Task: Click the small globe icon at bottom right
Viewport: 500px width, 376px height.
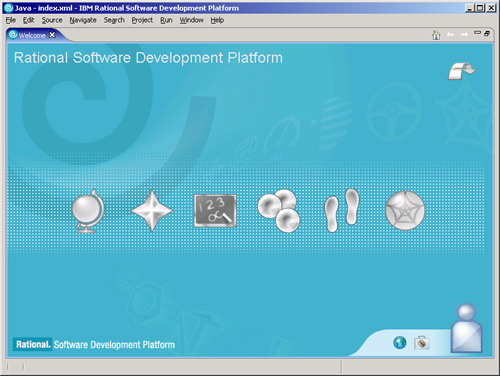Action: 400,342
